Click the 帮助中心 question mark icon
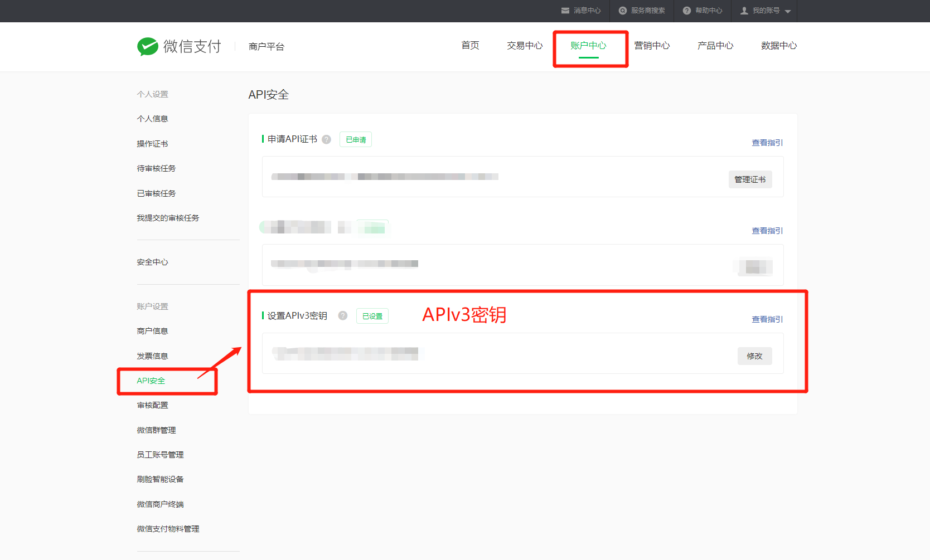This screenshot has height=560, width=930. click(687, 11)
